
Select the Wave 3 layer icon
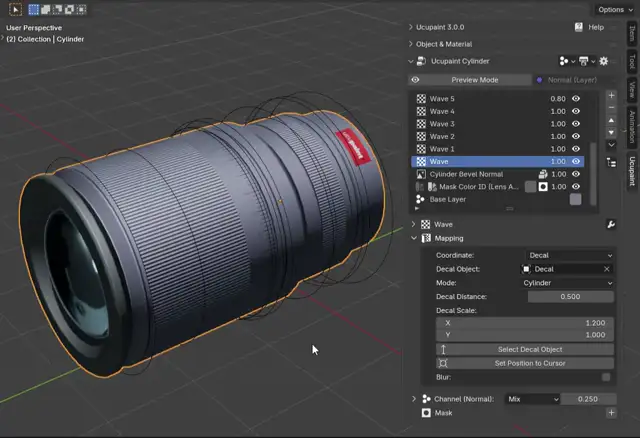tap(421, 124)
